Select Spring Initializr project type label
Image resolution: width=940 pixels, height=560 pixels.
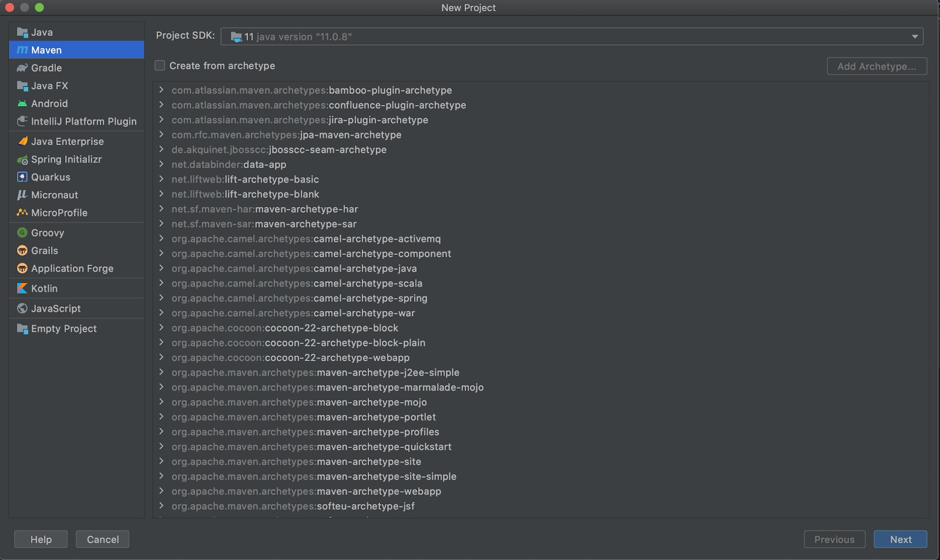pyautogui.click(x=66, y=160)
